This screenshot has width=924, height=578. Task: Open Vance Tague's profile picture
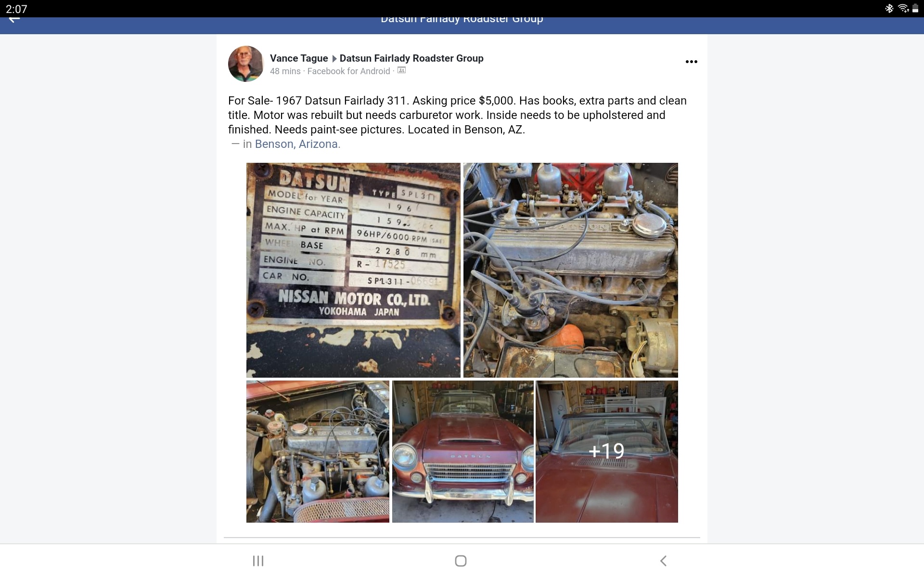[x=246, y=64]
